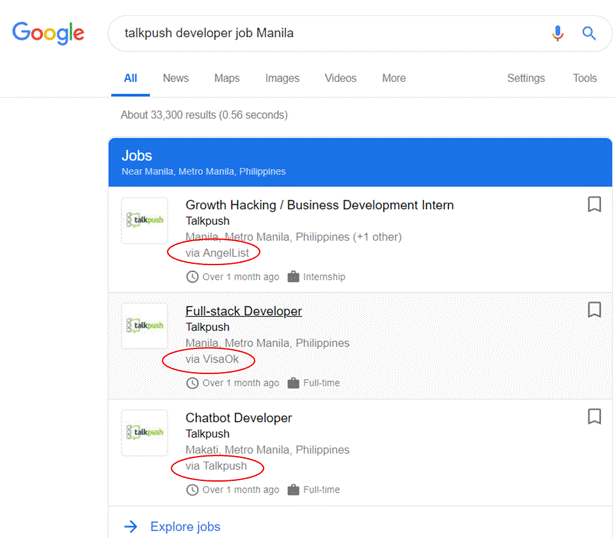Click 'Internship' job type label
This screenshot has width=616, height=538.
[x=324, y=277]
